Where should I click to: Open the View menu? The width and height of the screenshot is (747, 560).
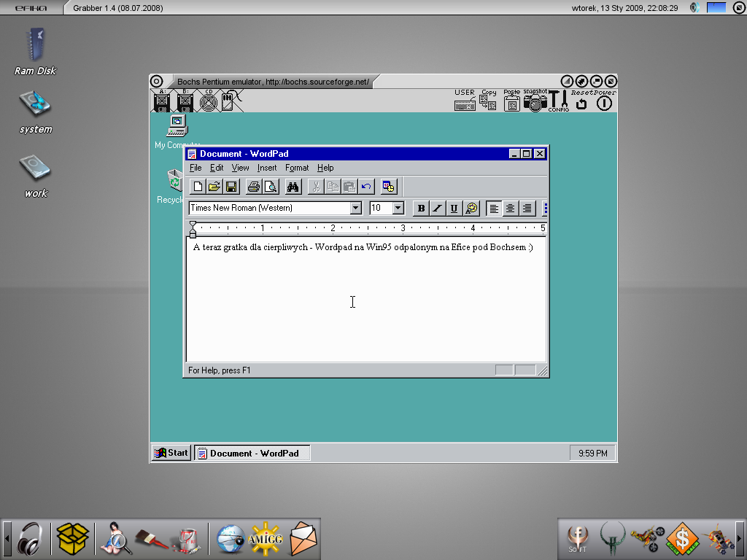[x=240, y=168]
